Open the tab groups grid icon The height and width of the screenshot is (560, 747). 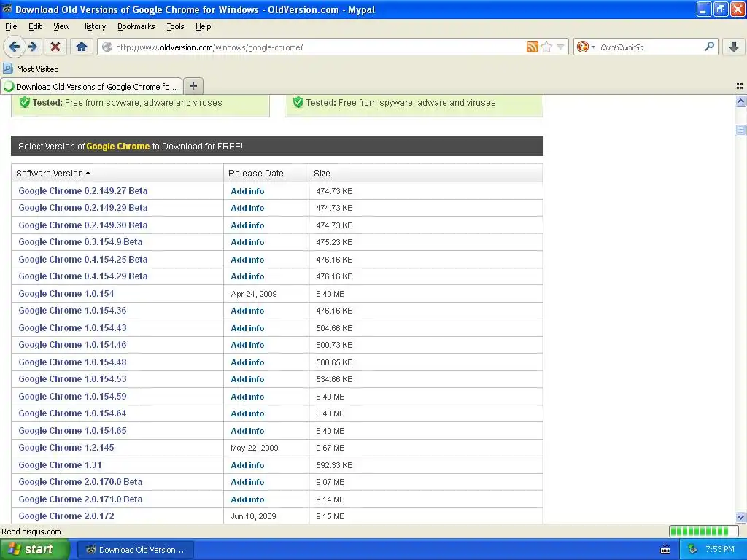point(740,86)
